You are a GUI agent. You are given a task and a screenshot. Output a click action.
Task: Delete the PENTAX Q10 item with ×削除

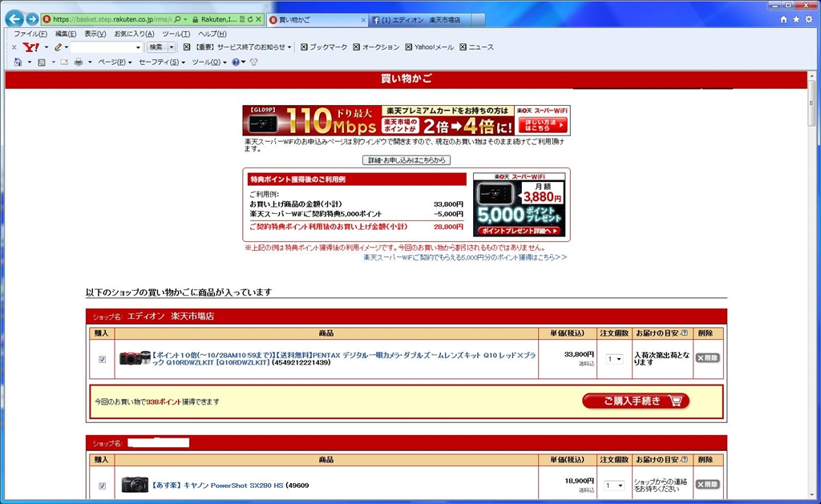[x=707, y=358]
